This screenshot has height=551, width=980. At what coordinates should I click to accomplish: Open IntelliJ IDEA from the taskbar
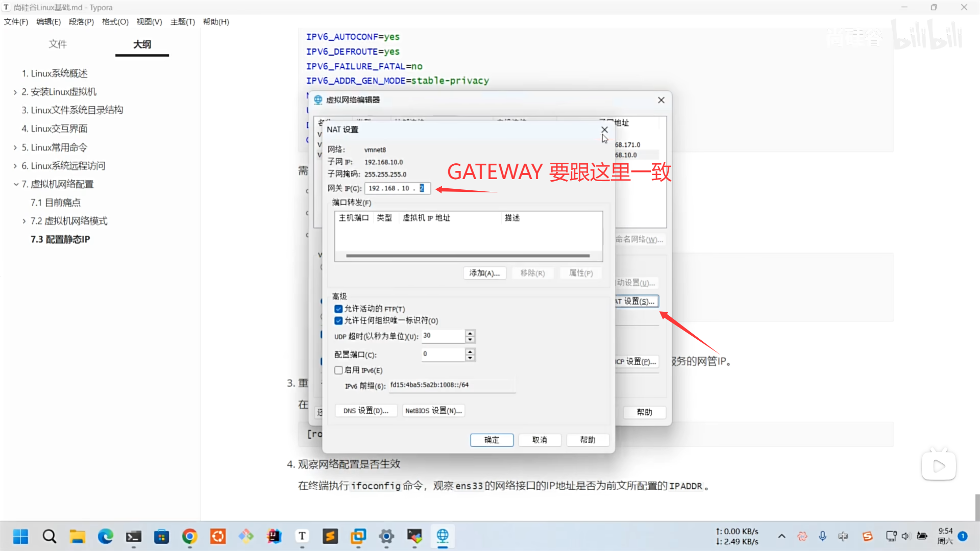tap(274, 536)
